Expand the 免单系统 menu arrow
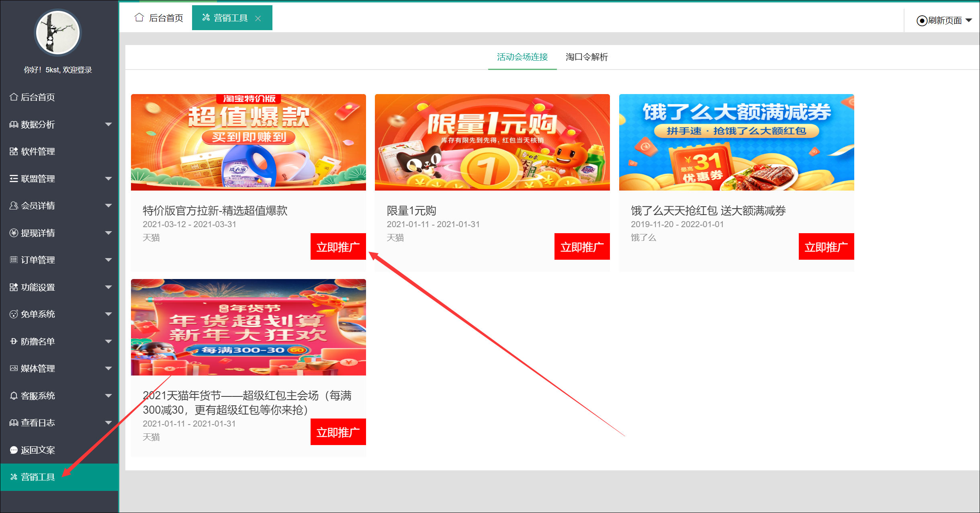Image resolution: width=980 pixels, height=513 pixels. tap(108, 314)
